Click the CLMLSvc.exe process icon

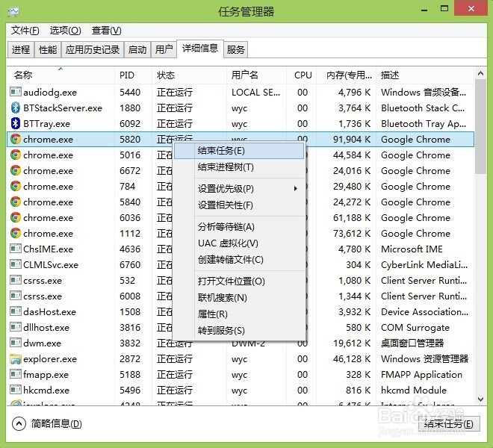pyautogui.click(x=16, y=264)
